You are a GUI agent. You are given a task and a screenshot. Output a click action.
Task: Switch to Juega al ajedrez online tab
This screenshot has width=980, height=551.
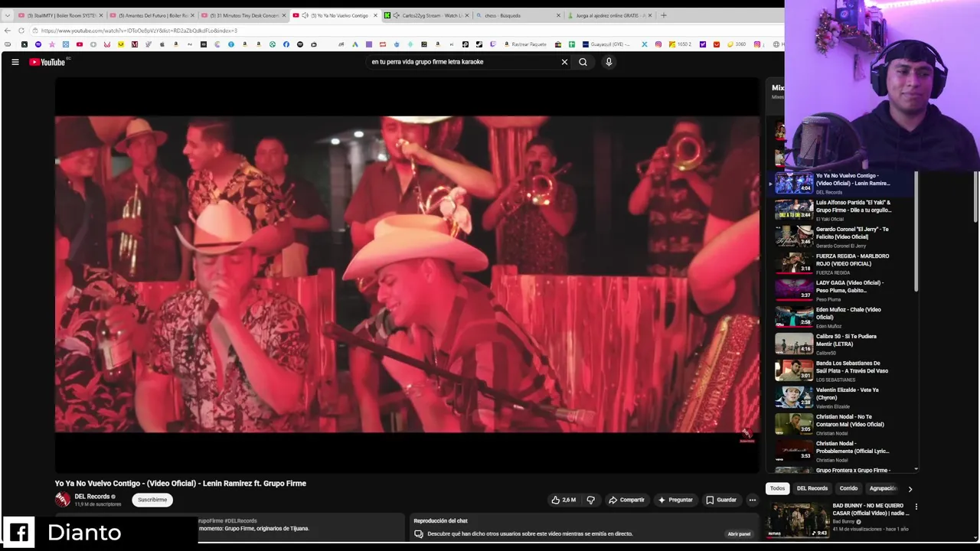point(610,15)
